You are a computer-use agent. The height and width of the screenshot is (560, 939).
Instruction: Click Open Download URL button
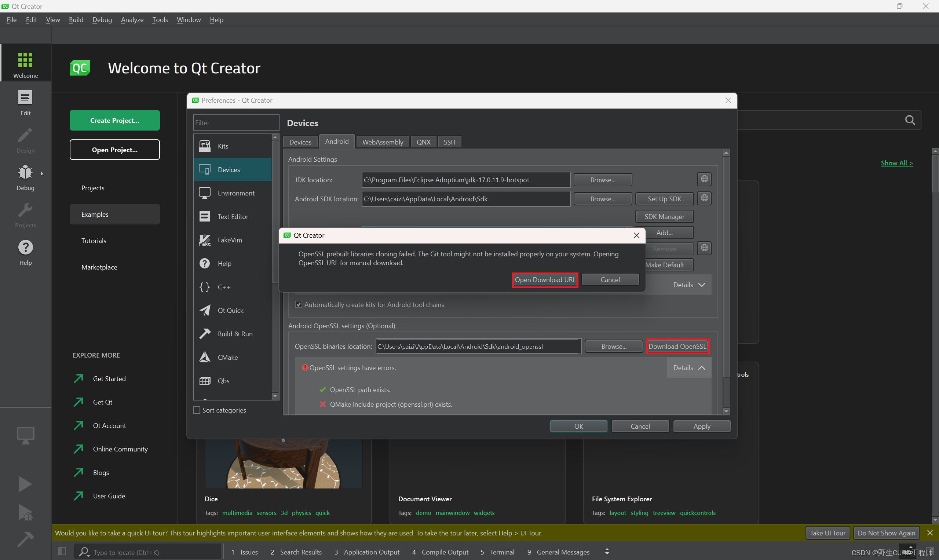[x=545, y=279]
